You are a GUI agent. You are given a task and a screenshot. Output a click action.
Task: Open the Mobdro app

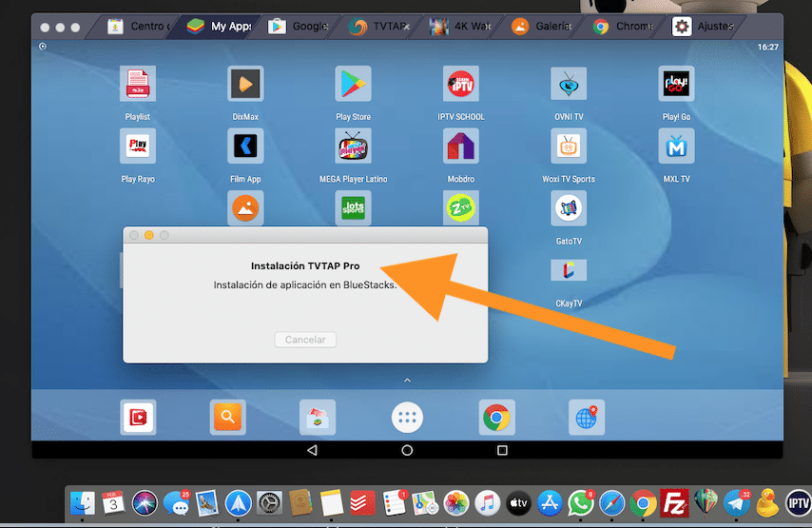[461, 146]
